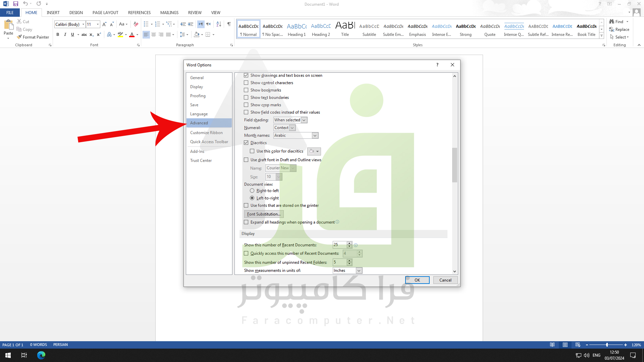Click Cancel in Word Options dialog
Screen dimensions: 644x362
(x=445, y=280)
